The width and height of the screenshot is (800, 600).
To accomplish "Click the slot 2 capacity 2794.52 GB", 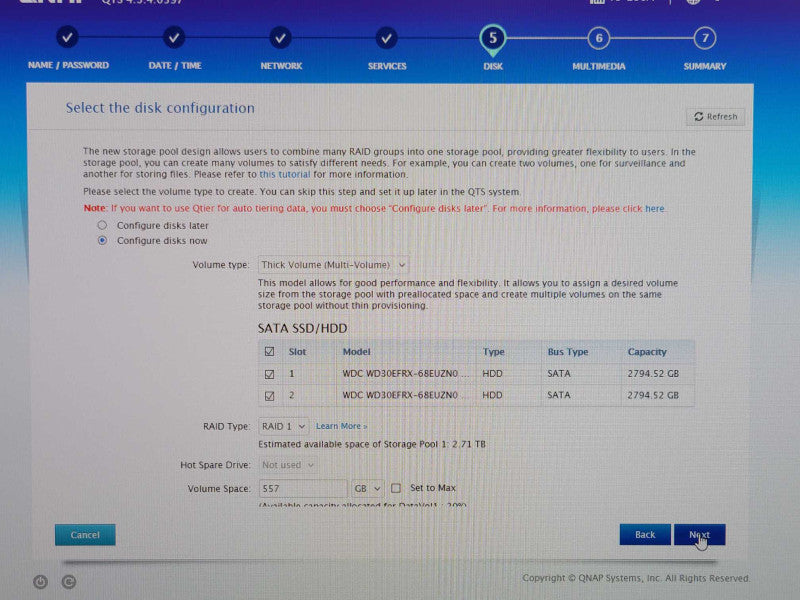I will [653, 395].
